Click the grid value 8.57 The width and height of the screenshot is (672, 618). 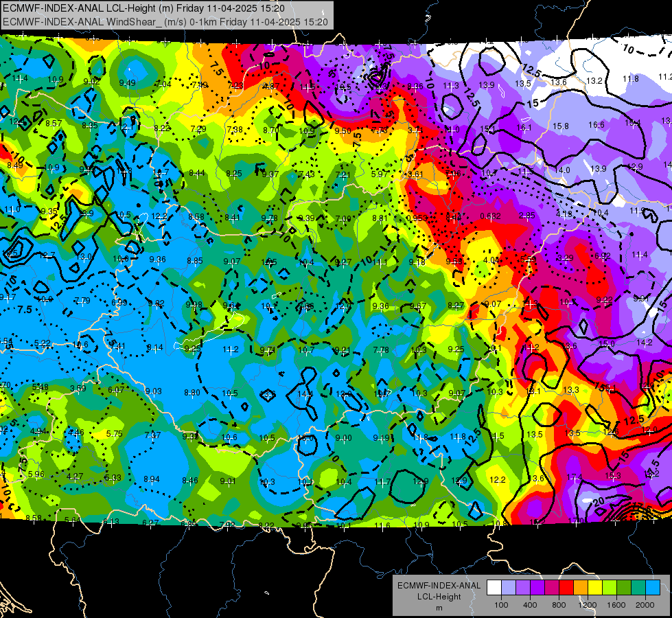point(54,123)
